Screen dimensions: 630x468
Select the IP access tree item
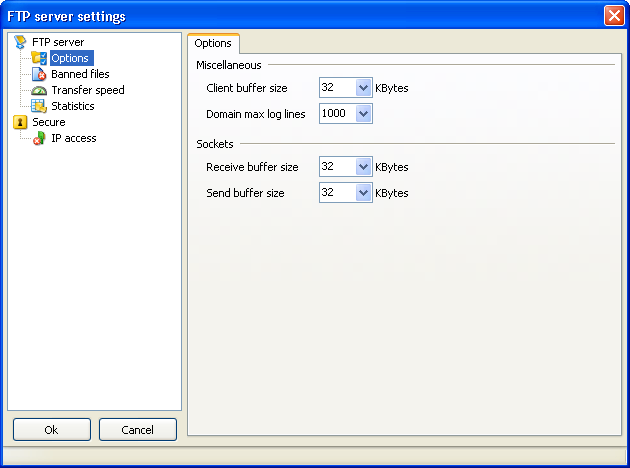click(x=74, y=138)
